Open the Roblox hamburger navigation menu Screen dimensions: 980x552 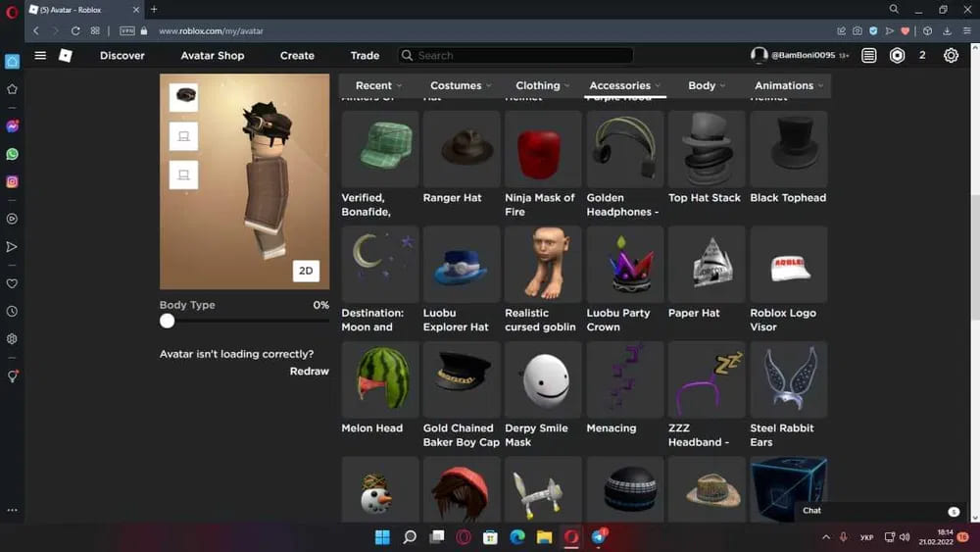[40, 56]
